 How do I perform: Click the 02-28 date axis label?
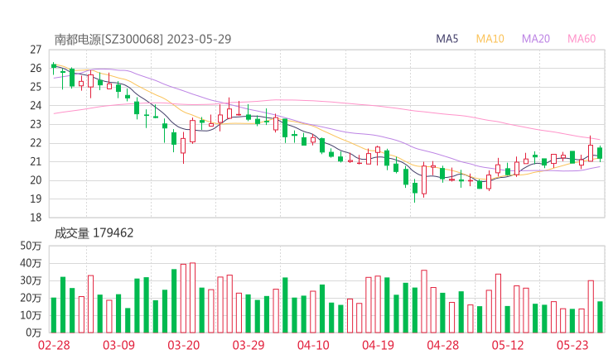coord(54,345)
